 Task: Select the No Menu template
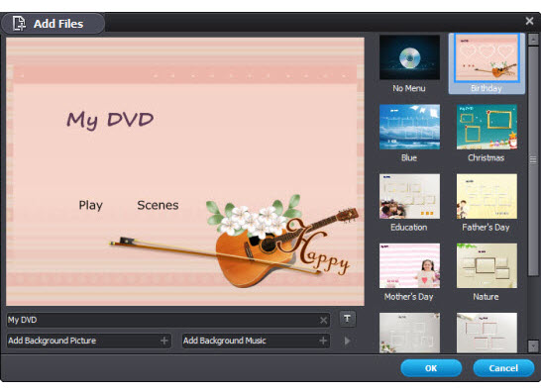[x=409, y=57]
